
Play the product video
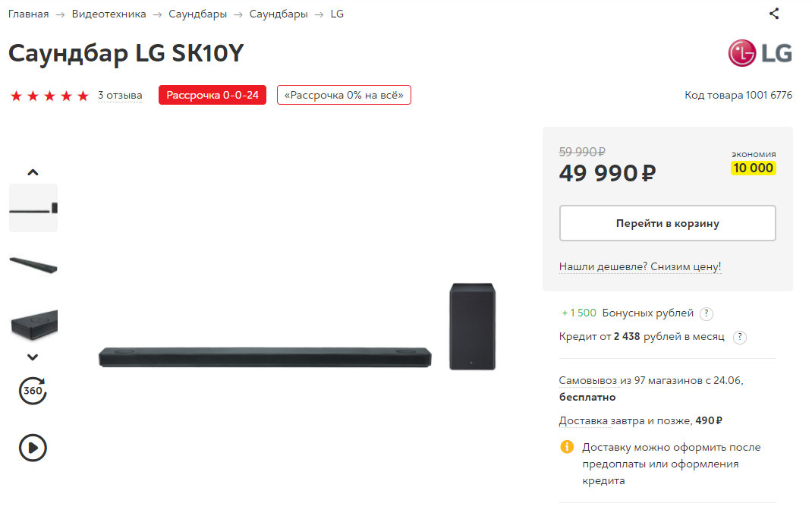pyautogui.click(x=33, y=447)
